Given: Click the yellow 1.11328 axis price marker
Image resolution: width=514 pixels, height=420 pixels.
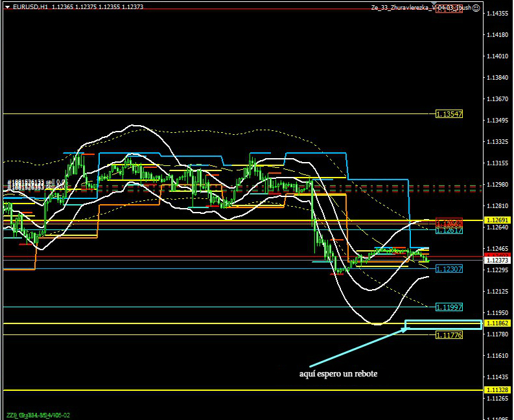Looking at the screenshot, I should [497, 390].
